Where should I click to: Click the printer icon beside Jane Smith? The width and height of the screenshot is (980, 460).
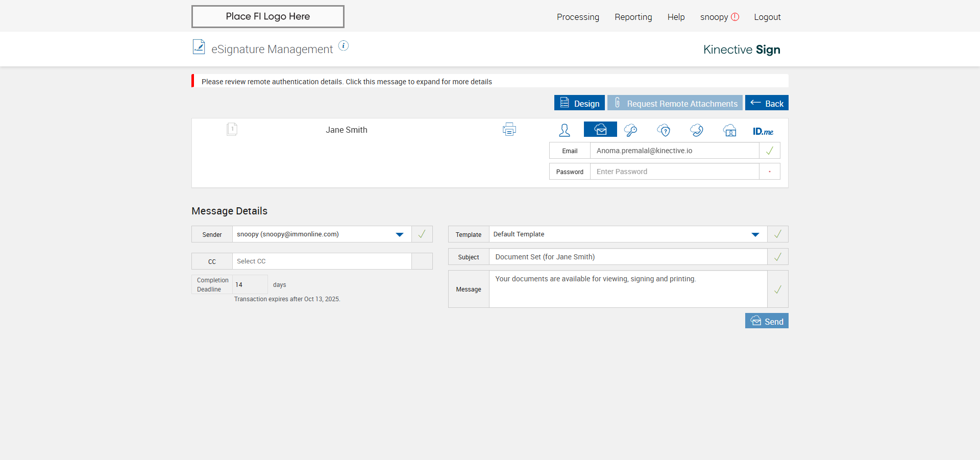click(509, 130)
